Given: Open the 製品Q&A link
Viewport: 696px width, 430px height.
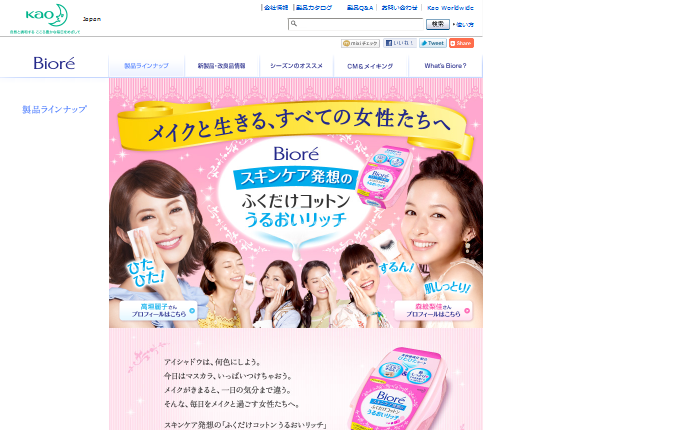Looking at the screenshot, I should click(x=360, y=8).
